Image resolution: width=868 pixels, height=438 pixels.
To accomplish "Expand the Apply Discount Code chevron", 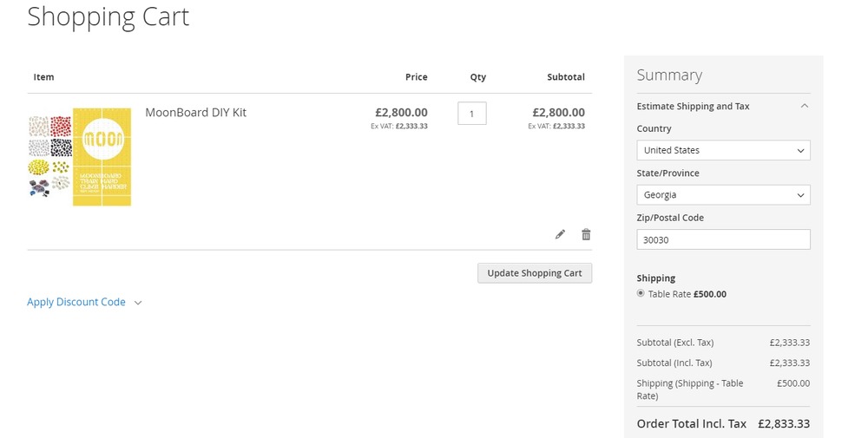I will tap(138, 303).
